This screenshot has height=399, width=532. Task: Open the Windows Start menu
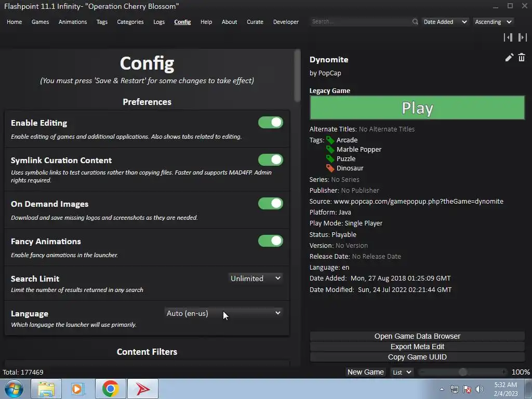point(14,389)
